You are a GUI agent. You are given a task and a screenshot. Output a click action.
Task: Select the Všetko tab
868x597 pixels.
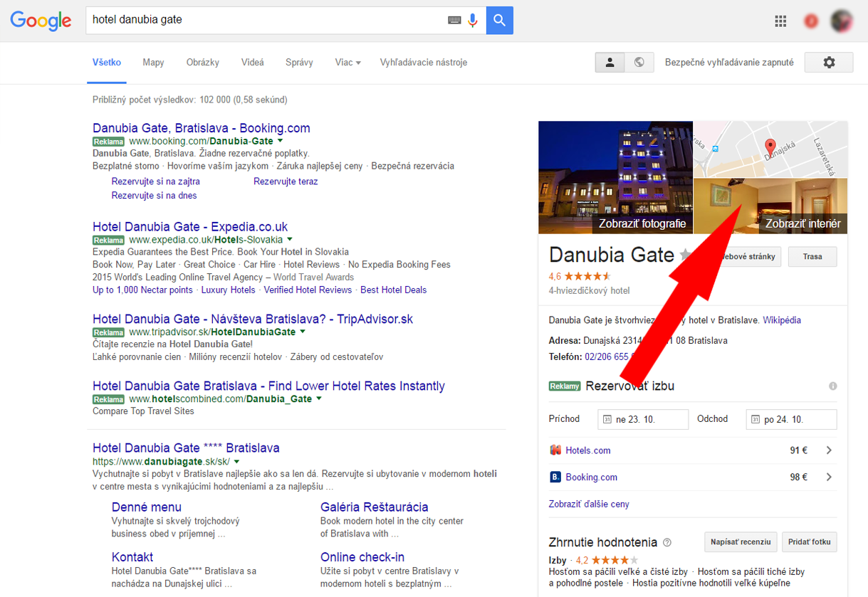point(107,63)
